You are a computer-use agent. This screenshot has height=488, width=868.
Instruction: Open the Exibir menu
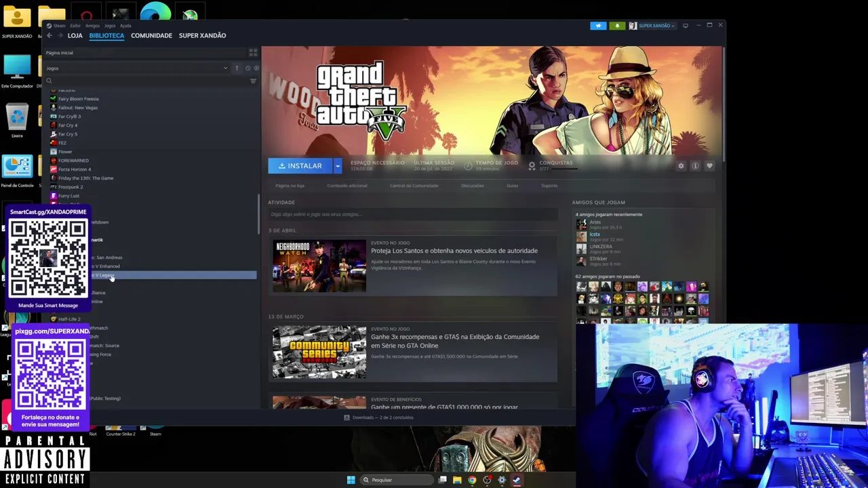click(75, 26)
